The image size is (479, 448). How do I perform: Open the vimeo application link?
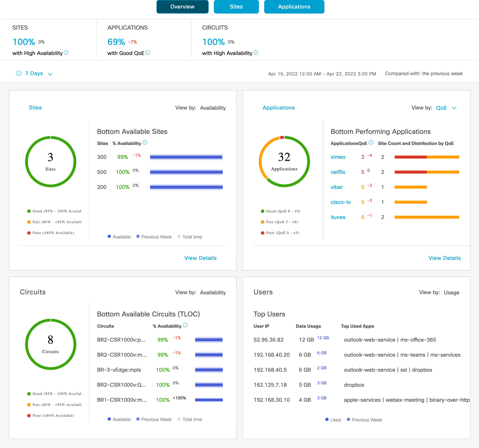[x=338, y=157]
